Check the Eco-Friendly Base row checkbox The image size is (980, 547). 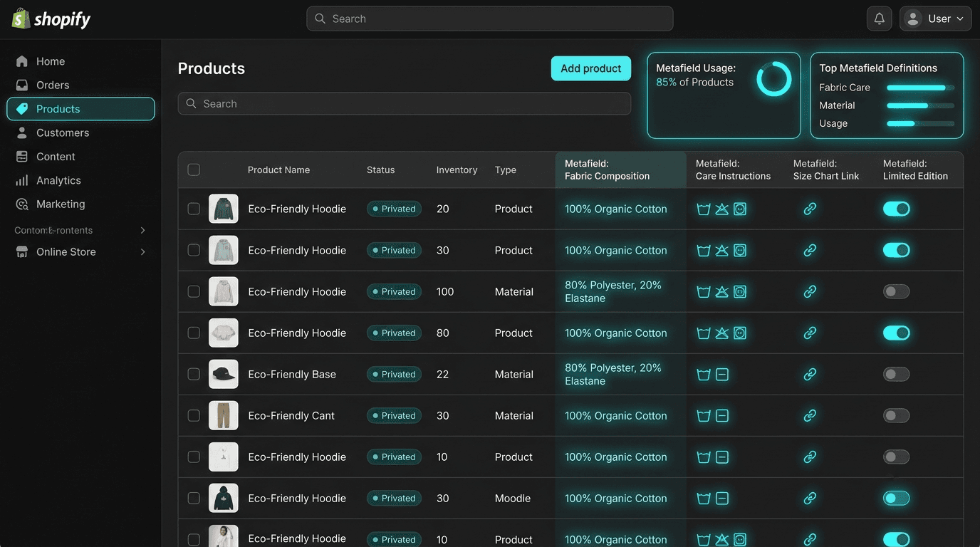[x=194, y=374]
